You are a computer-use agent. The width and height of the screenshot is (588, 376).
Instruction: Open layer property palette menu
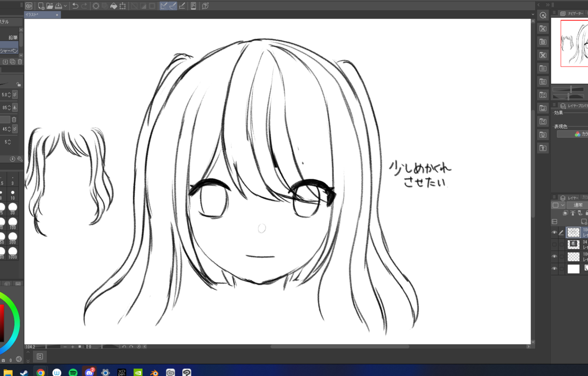(x=554, y=105)
